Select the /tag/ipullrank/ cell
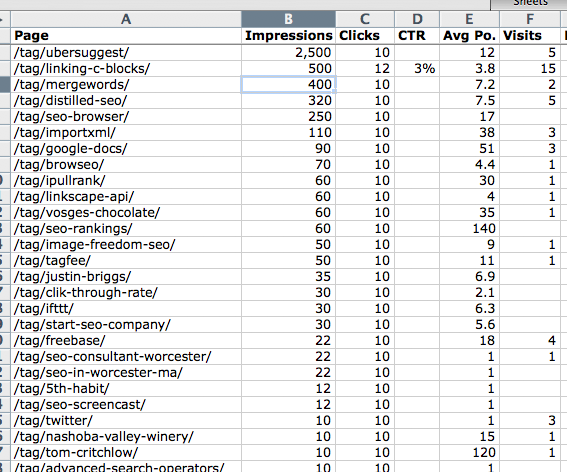The width and height of the screenshot is (567, 472). pos(126,180)
